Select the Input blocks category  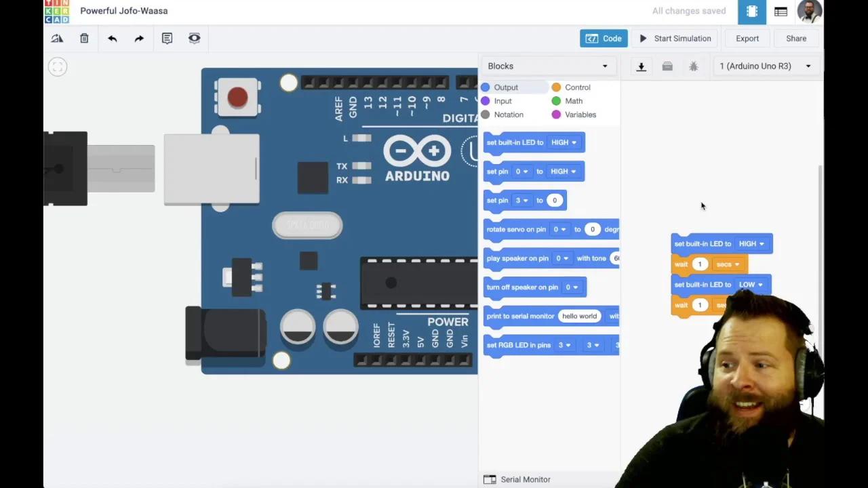(x=502, y=100)
